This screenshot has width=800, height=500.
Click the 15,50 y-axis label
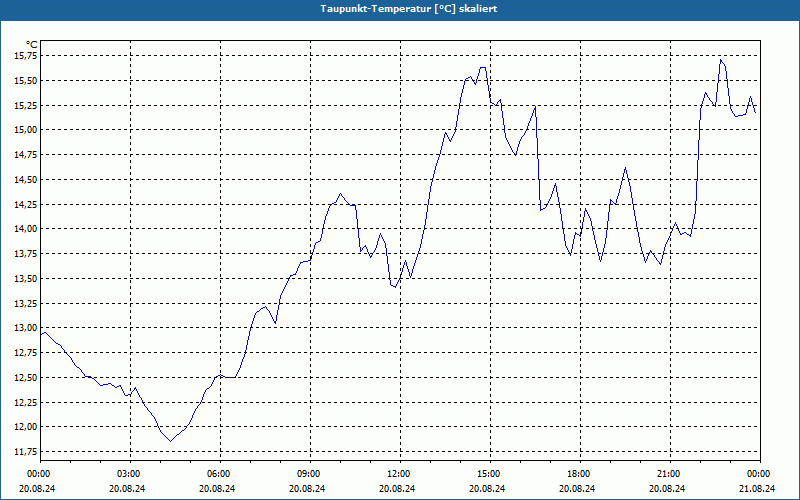pyautogui.click(x=26, y=81)
